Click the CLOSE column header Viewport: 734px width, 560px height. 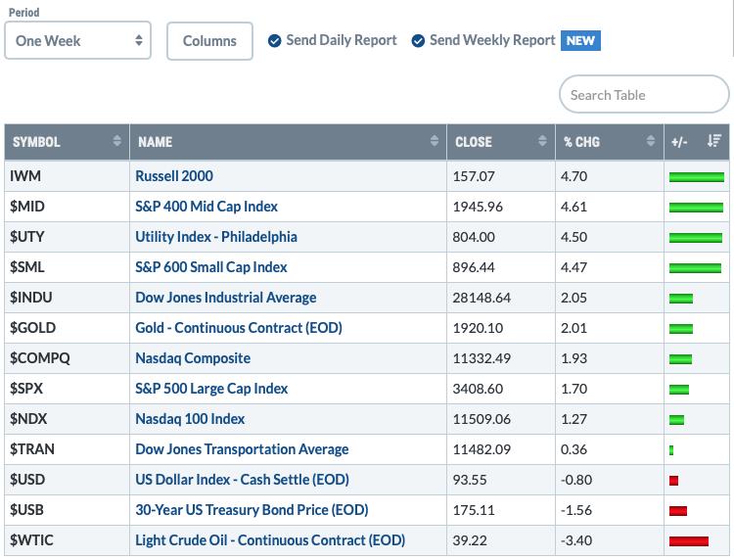pos(501,142)
